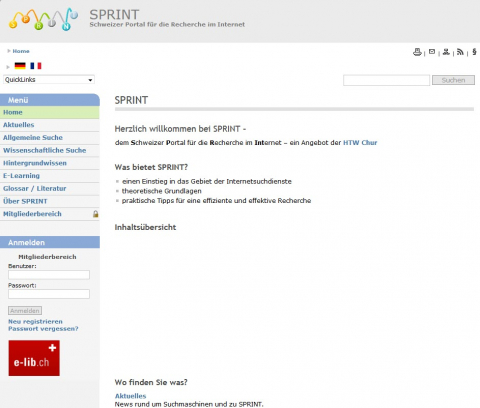Screen dimensions: 480x408
Task: Click the Suchen search button
Action: pos(453,80)
